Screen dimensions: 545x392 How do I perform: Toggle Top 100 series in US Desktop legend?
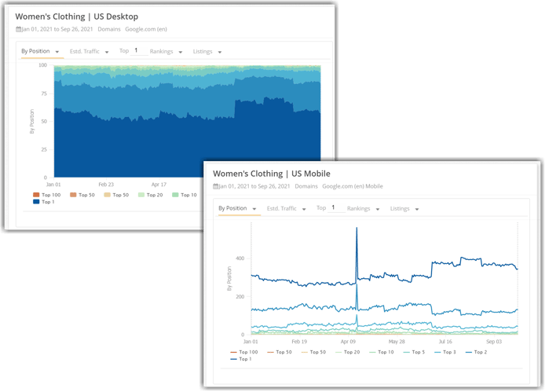tap(47, 195)
